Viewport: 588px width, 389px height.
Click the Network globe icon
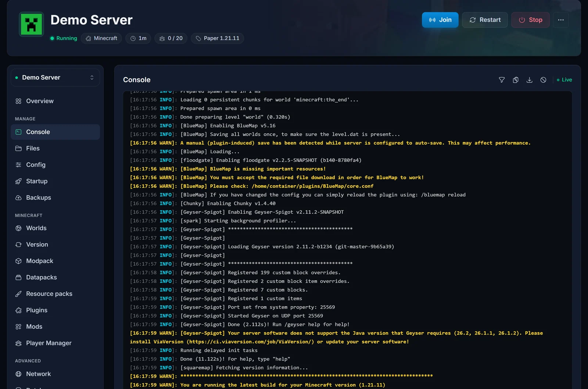coord(18,374)
